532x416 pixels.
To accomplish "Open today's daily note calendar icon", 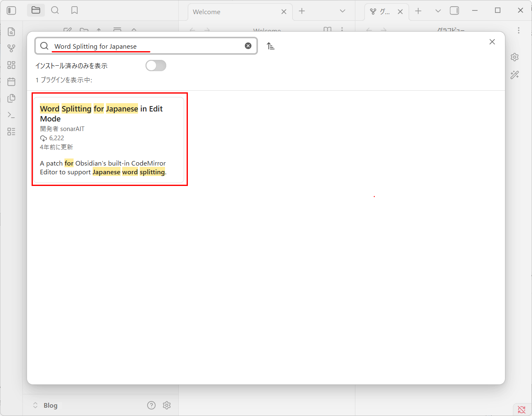I will 11,82.
